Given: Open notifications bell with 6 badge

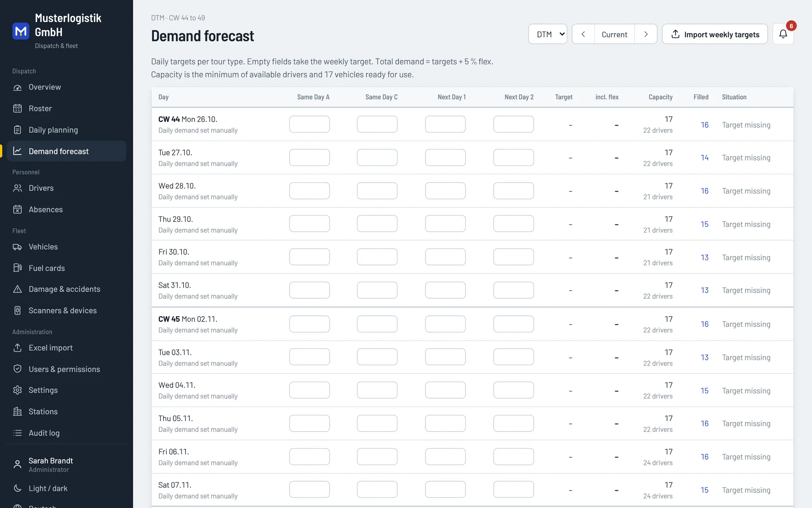Looking at the screenshot, I should point(783,34).
